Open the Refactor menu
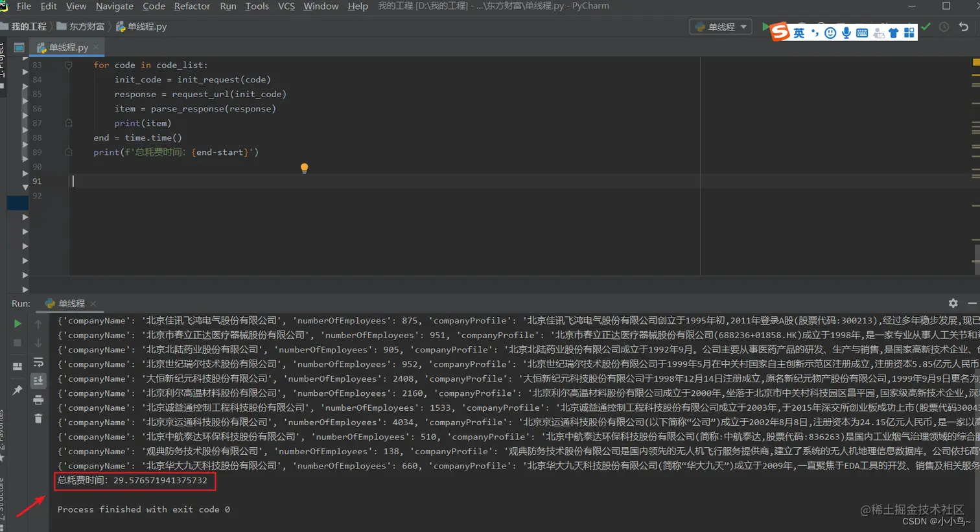Viewport: 980px width, 532px height. pos(192,6)
